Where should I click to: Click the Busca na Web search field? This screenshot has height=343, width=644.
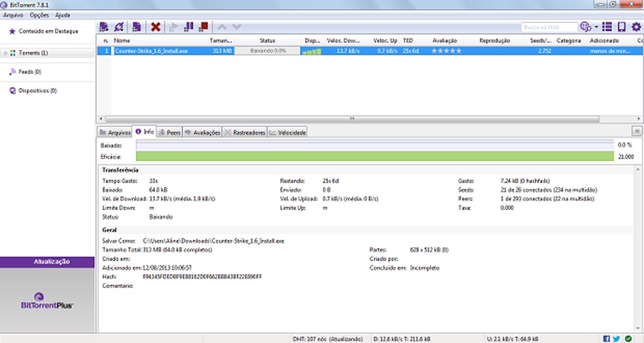[x=550, y=27]
